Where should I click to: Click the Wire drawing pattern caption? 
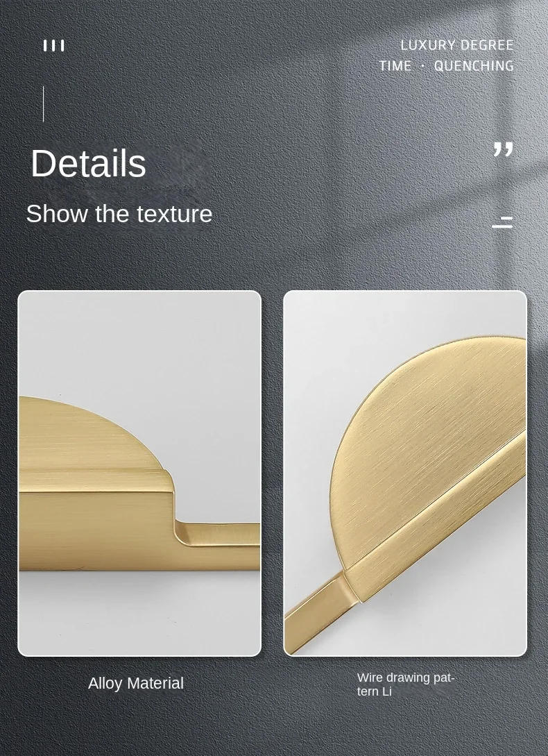point(406,684)
